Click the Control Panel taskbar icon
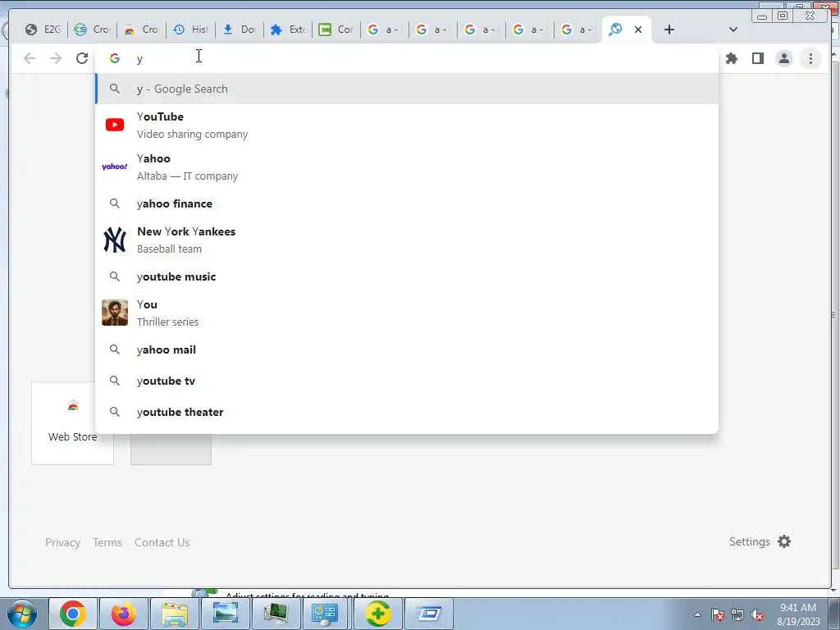The width and height of the screenshot is (840, 630). pyautogui.click(x=326, y=614)
